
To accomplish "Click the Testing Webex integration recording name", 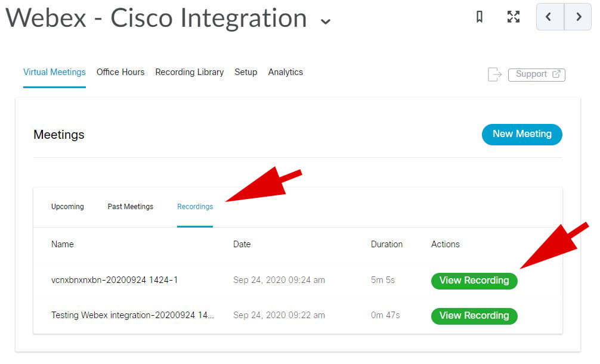I will 132,315.
